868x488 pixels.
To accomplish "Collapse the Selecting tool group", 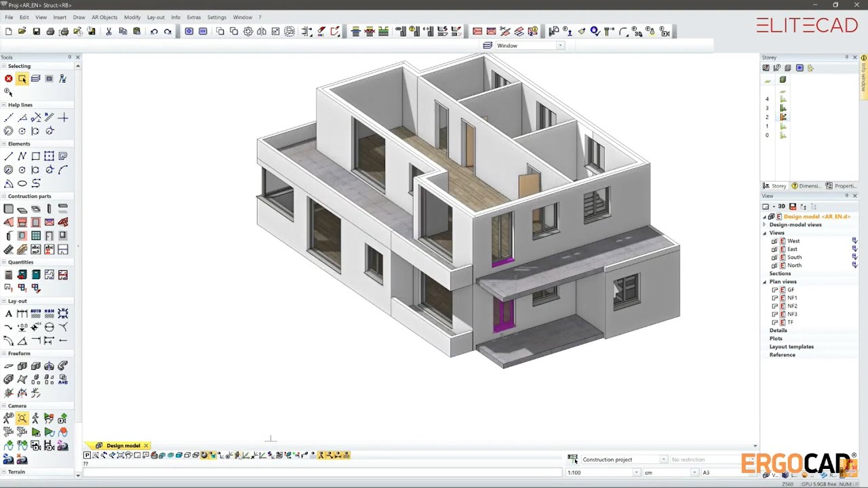I will pos(3,66).
